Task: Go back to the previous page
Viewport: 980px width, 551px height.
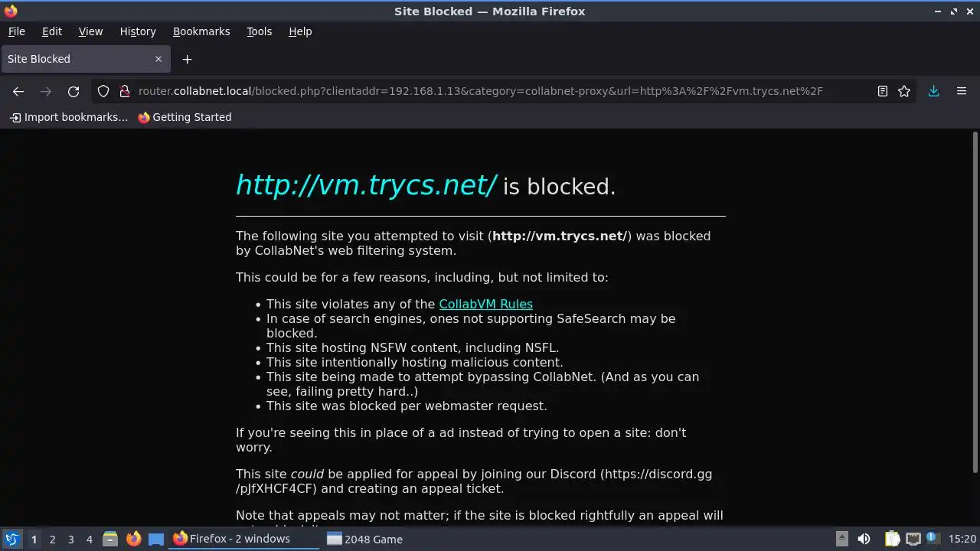Action: point(18,91)
